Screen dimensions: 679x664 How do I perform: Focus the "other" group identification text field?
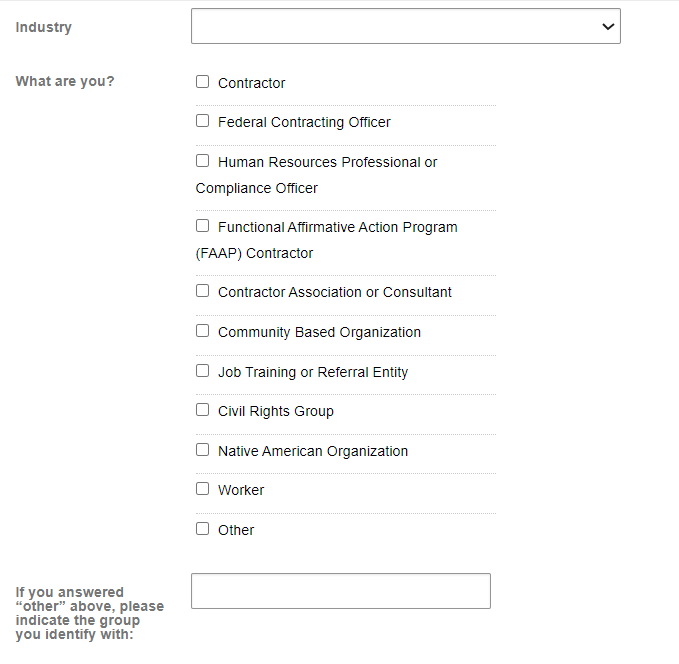click(340, 591)
